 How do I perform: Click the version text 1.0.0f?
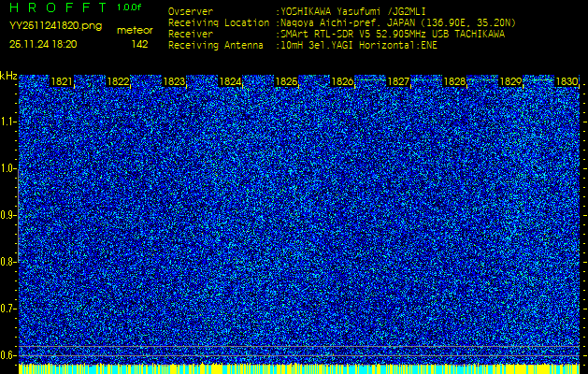129,7
